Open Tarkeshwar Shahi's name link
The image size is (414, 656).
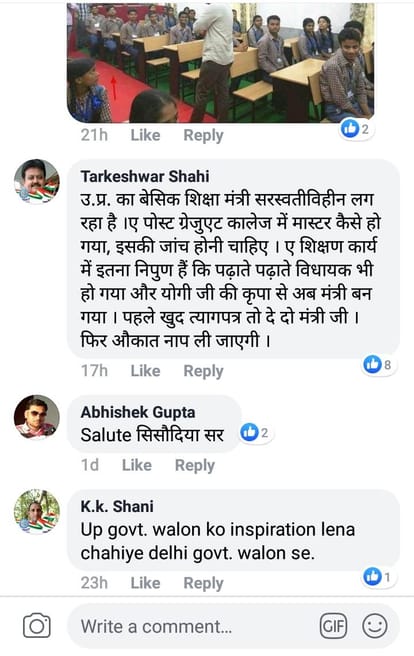(145, 176)
